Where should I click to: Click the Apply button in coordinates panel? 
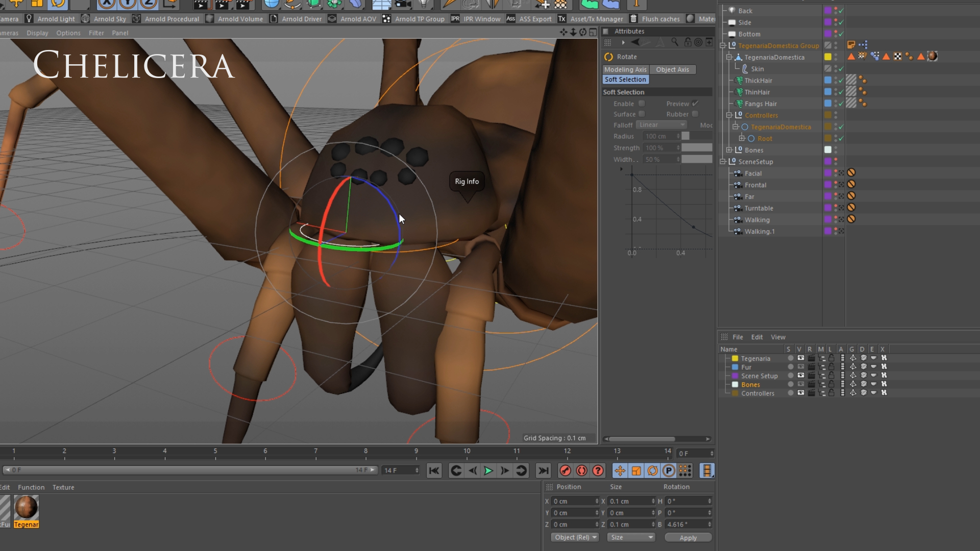pos(688,538)
